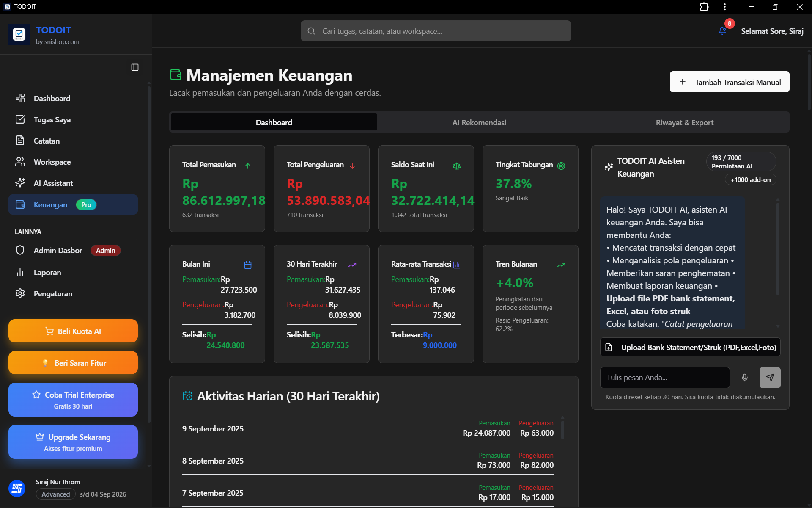Open the browser three-dot menu
The width and height of the screenshot is (812, 508).
[724, 7]
